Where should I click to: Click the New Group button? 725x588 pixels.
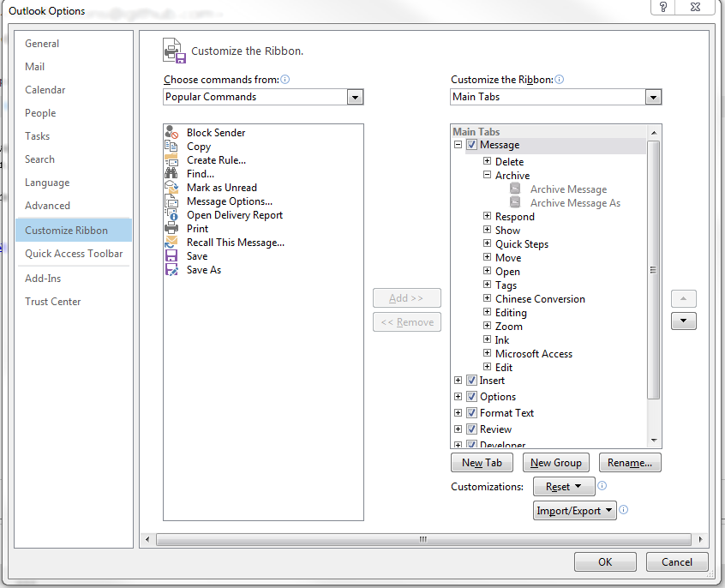(556, 463)
